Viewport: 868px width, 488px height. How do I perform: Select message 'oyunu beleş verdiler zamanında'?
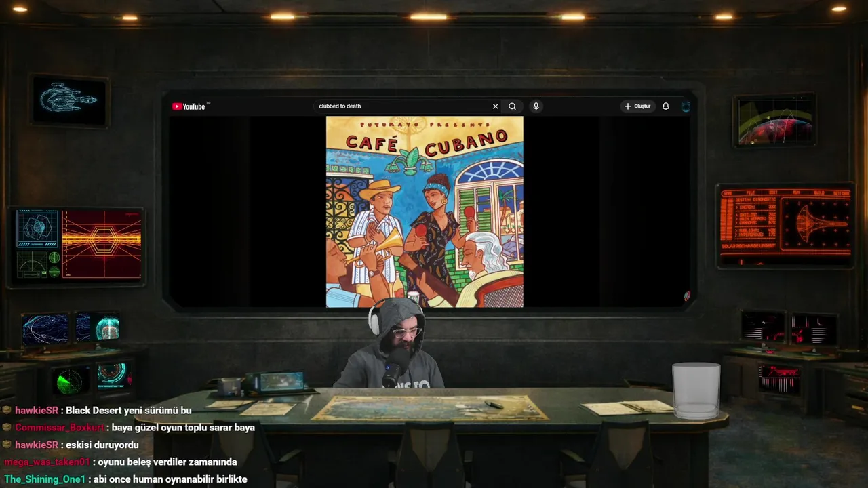tap(167, 462)
